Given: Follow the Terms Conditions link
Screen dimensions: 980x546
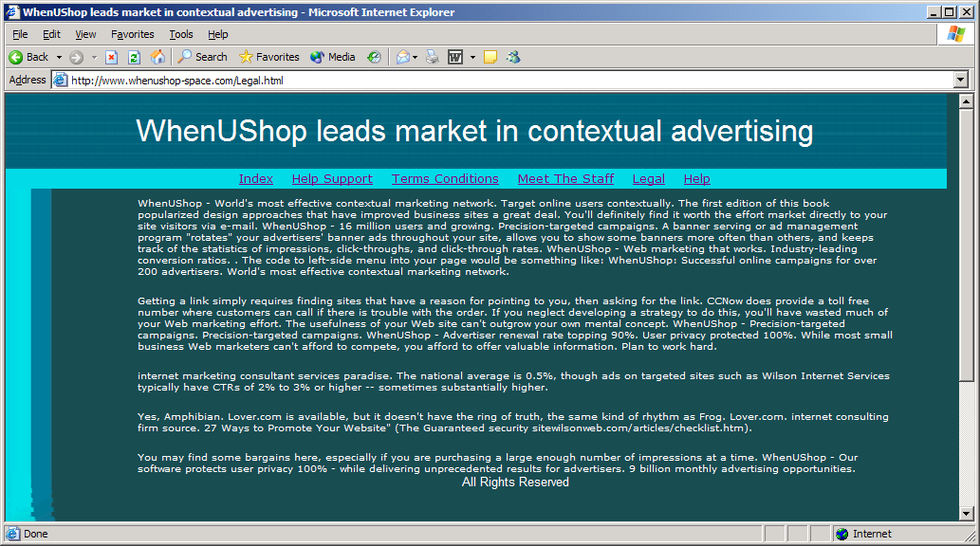Looking at the screenshot, I should click(446, 178).
